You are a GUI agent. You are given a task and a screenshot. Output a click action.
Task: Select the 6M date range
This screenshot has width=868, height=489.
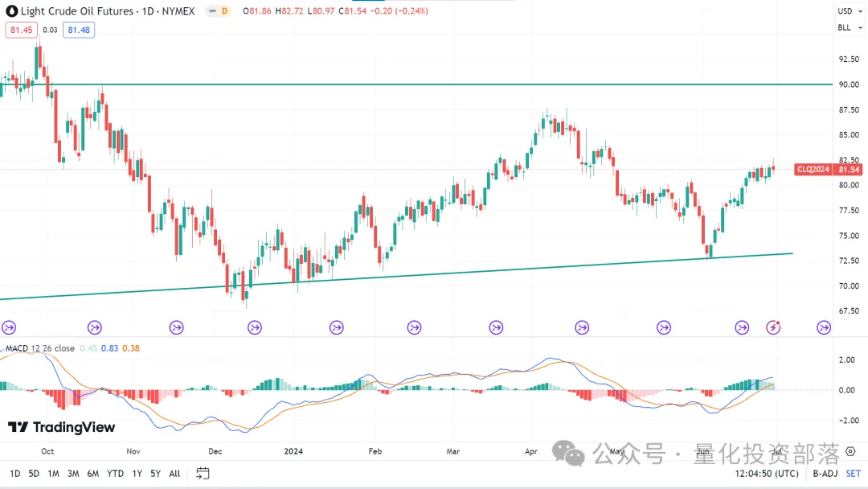point(93,474)
